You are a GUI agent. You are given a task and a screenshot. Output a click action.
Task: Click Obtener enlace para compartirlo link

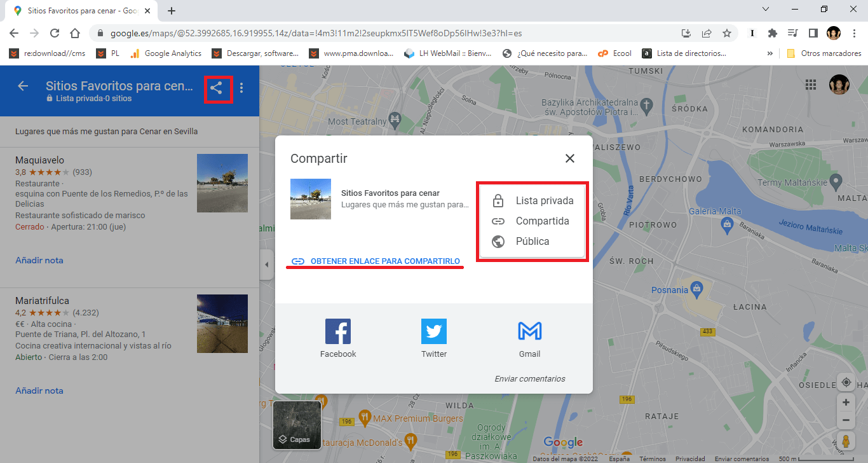pos(376,261)
